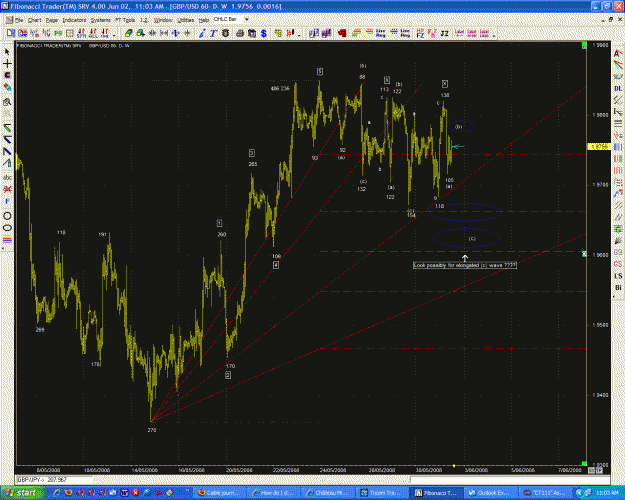Click the ALL toolbar icon
This screenshot has height=500, width=625.
click(93, 33)
